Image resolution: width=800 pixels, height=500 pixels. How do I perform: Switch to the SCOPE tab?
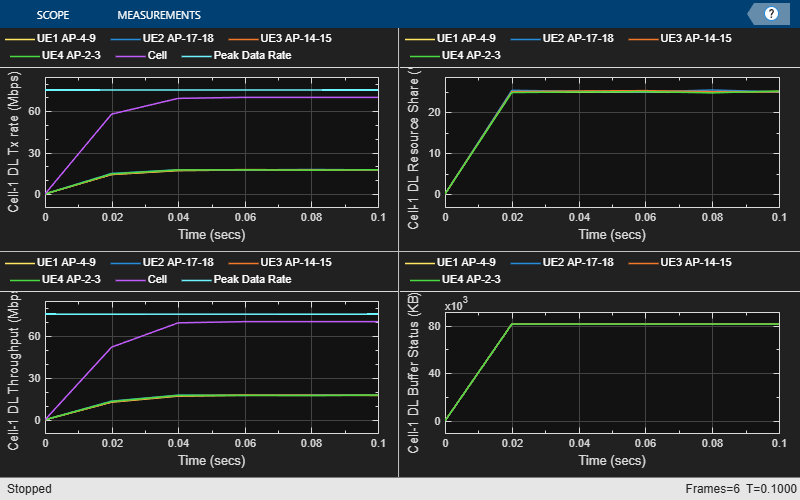tap(52, 15)
